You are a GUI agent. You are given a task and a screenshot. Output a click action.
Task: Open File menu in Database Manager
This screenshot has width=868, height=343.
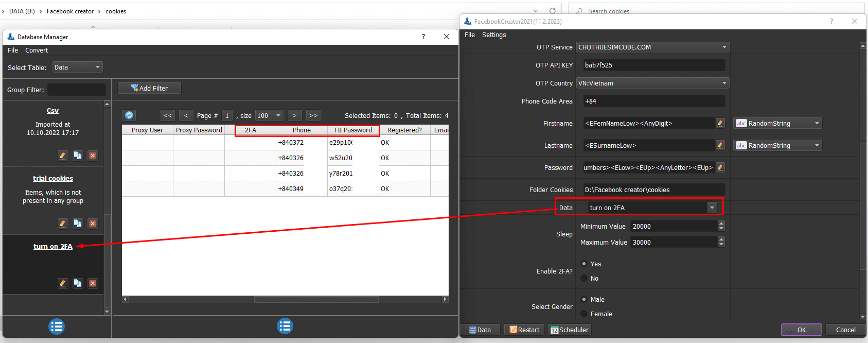pos(13,50)
